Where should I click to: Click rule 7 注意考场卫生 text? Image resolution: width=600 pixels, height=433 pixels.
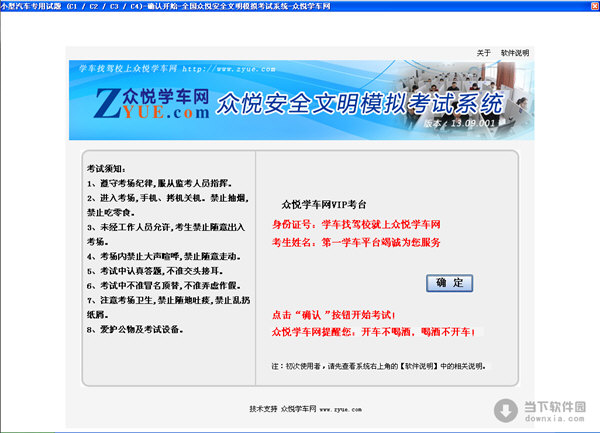click(x=168, y=307)
